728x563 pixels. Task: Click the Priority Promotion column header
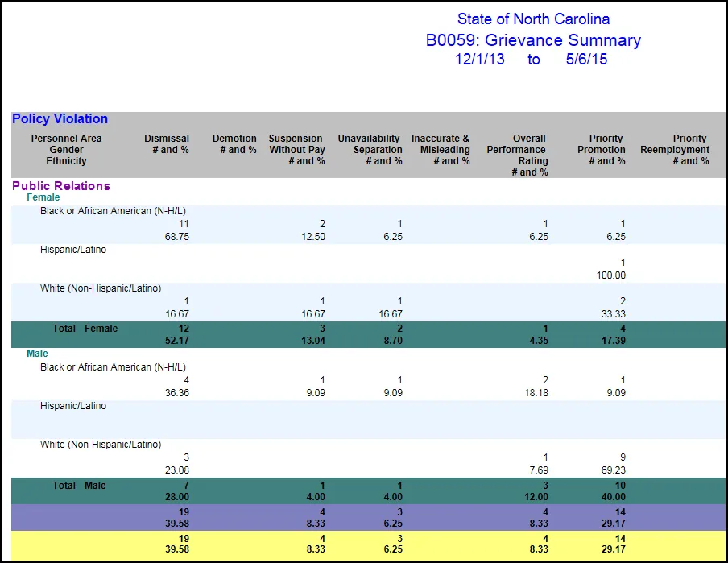pyautogui.click(x=602, y=150)
